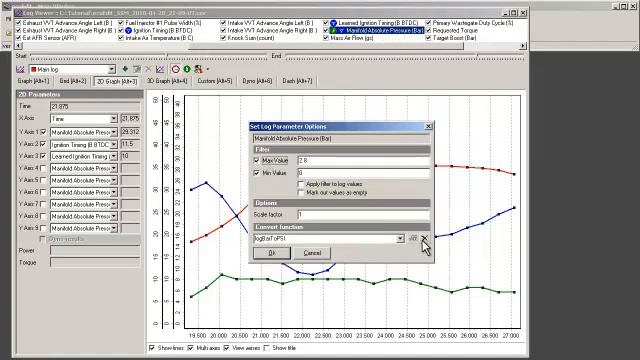Click the blue filter icon on Ignition Timing
The width and height of the screenshot is (640, 360).
129,31
